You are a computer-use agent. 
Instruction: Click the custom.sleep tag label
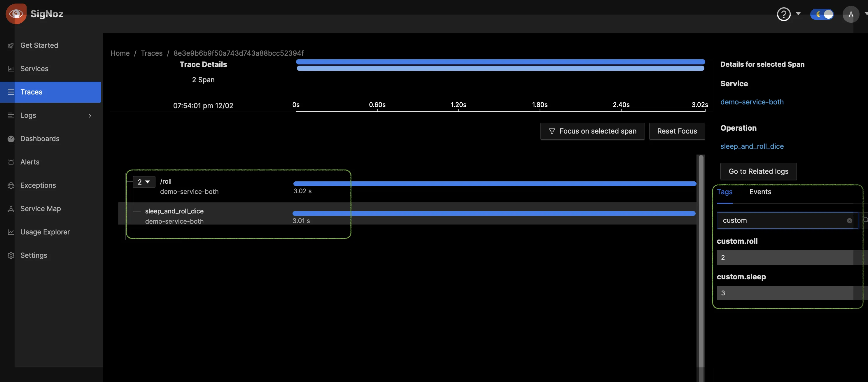click(741, 277)
